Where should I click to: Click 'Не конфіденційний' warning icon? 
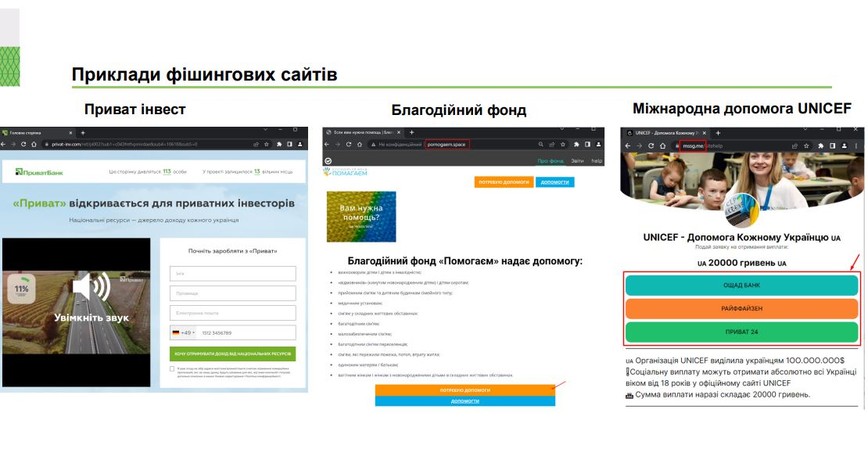[x=374, y=145]
